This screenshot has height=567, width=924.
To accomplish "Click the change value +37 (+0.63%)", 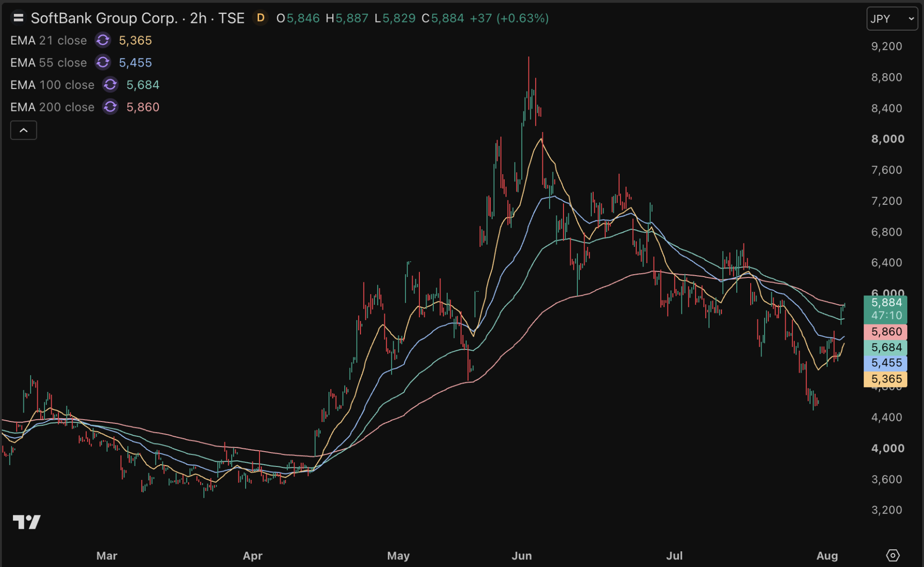I will (x=509, y=18).
